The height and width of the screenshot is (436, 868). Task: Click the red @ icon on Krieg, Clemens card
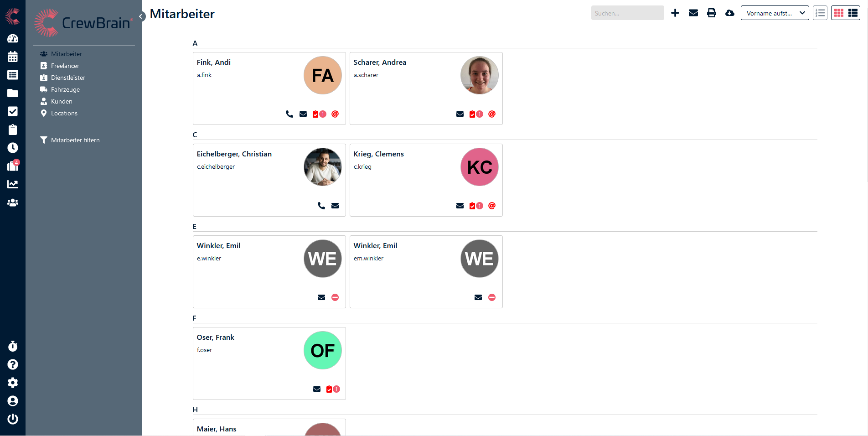[x=492, y=206]
